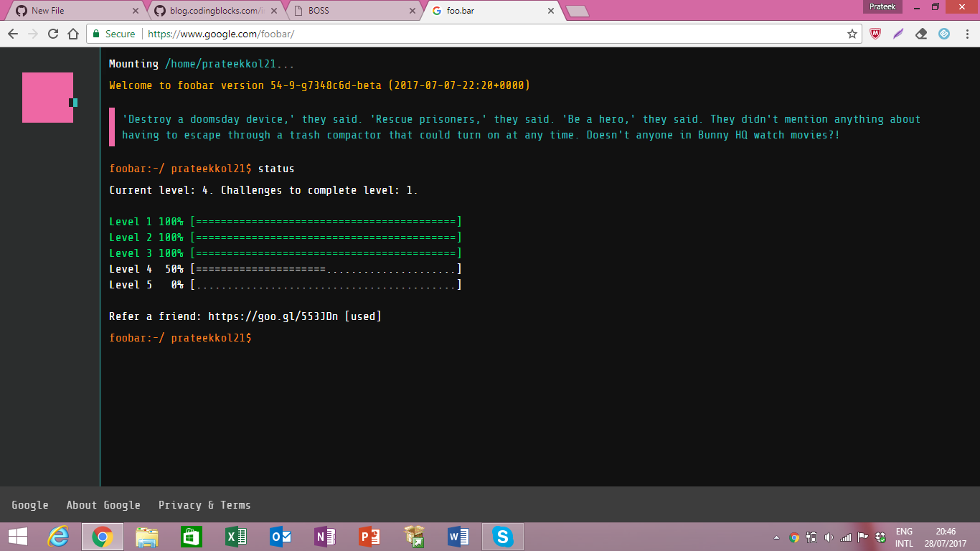
Task: Launch PowerPoint from taskbar
Action: (369, 537)
